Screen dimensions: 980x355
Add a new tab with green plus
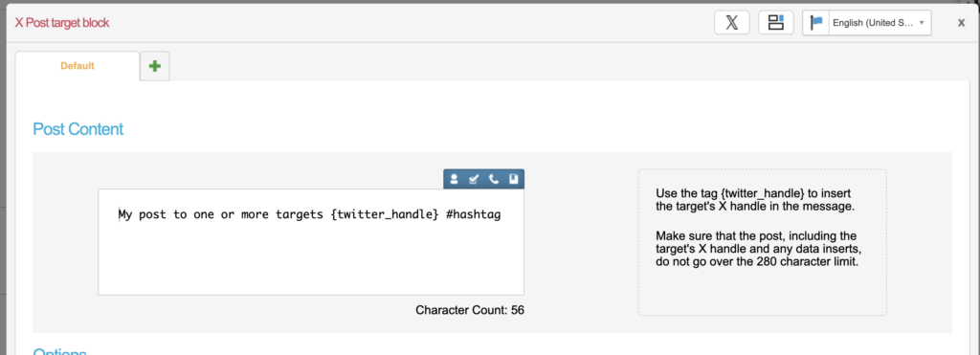pos(155,66)
